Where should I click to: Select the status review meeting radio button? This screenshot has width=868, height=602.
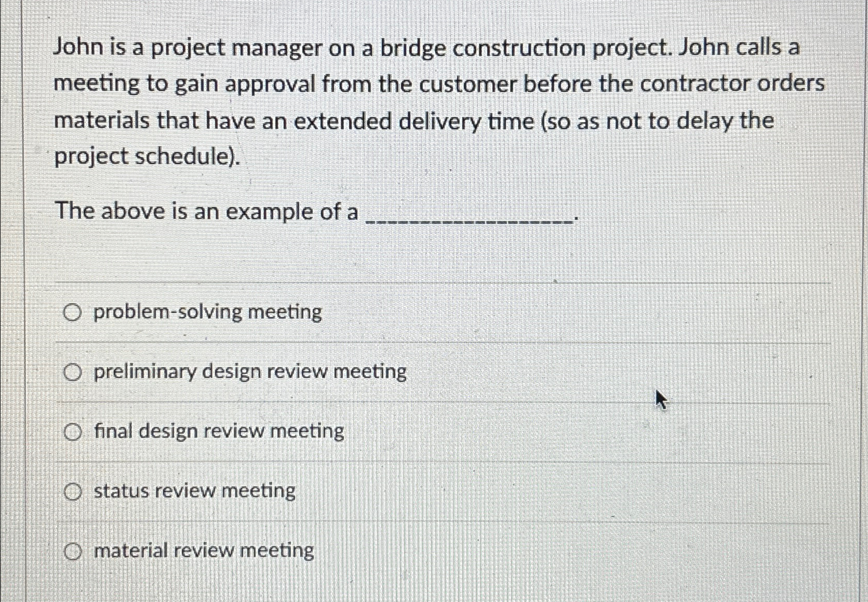tap(73, 491)
